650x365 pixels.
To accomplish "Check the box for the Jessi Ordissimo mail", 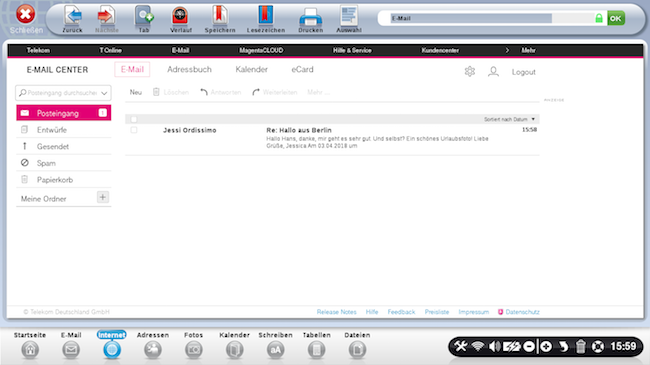I will coord(133,130).
